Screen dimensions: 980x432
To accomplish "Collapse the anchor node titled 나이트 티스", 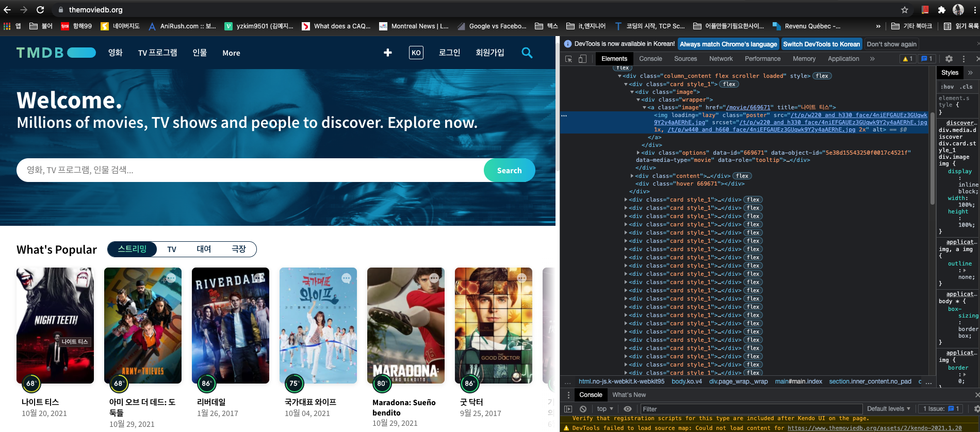I will point(644,108).
